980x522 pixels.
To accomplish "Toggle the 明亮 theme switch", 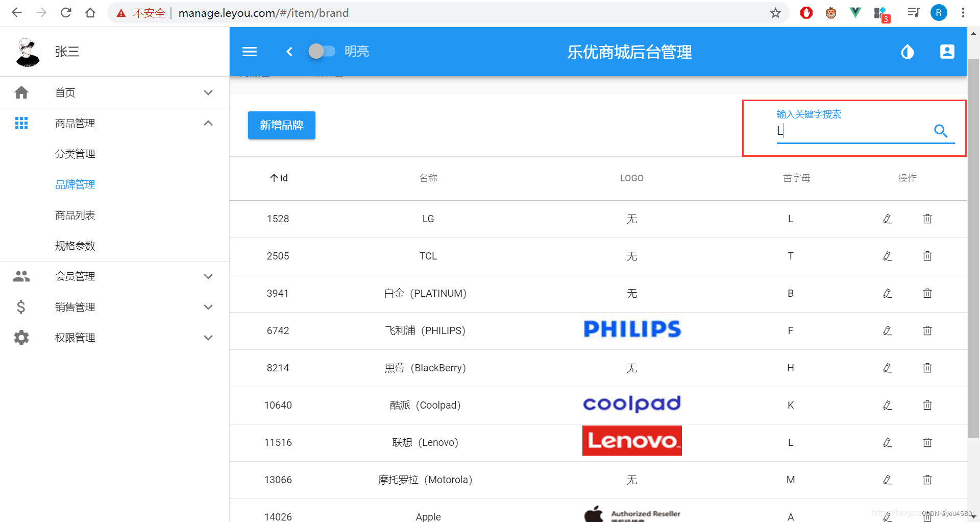I will tap(322, 51).
